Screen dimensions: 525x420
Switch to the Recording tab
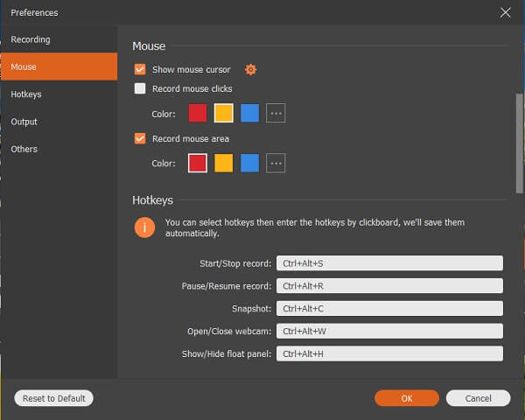click(x=31, y=39)
